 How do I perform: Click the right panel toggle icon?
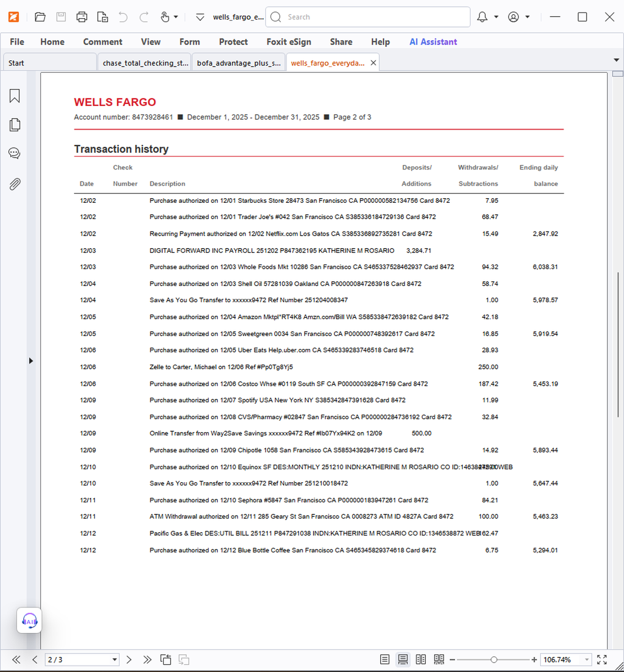click(618, 74)
